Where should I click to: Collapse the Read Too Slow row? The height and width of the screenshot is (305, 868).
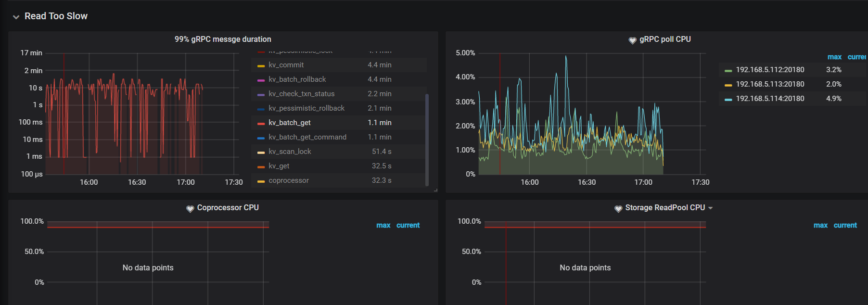click(16, 17)
